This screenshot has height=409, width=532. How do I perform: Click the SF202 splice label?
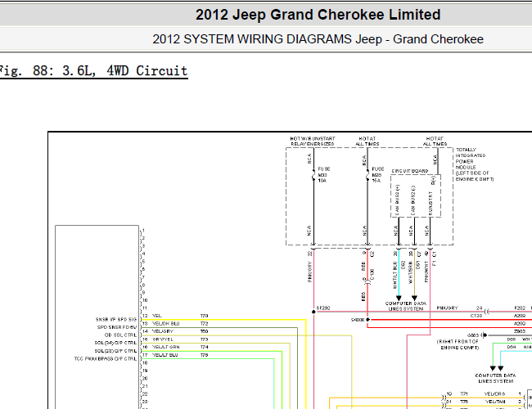click(x=323, y=308)
